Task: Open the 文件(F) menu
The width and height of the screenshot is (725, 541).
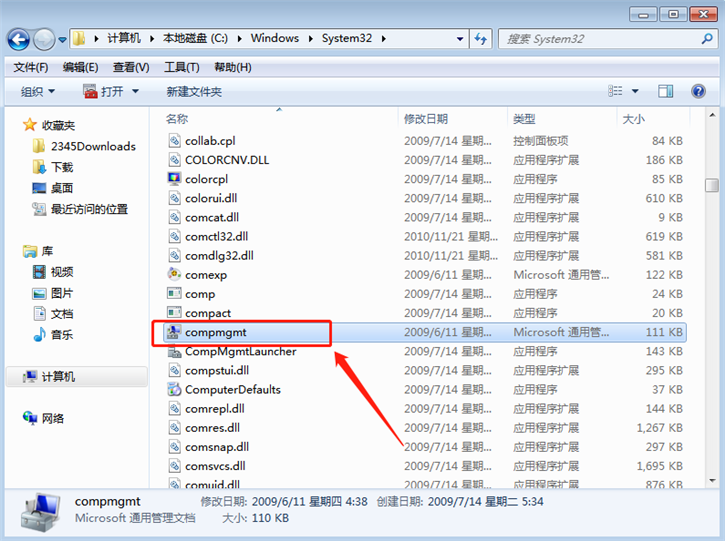Action: [31, 68]
